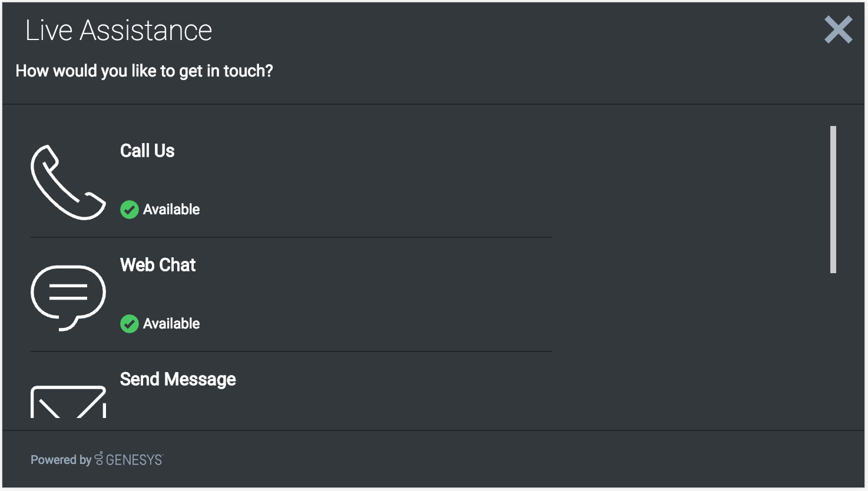Click the GENESYS wordmark in the footer
868x491 pixels.
[x=134, y=460]
